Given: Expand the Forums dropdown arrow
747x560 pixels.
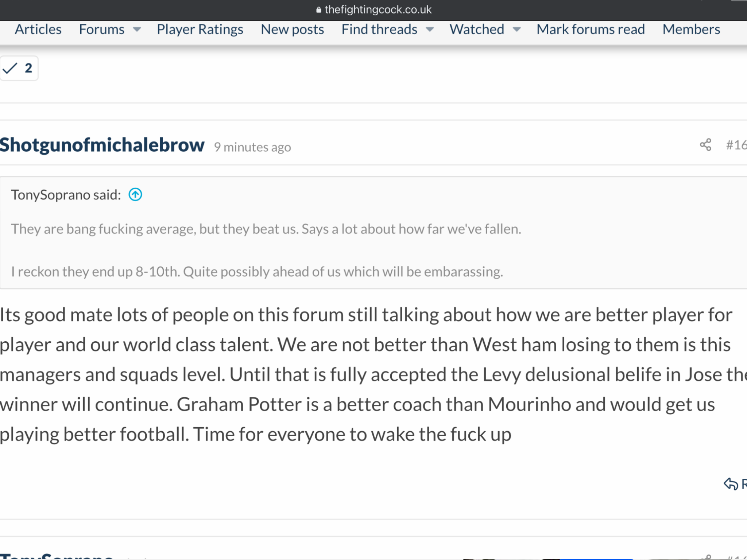Looking at the screenshot, I should tap(137, 30).
